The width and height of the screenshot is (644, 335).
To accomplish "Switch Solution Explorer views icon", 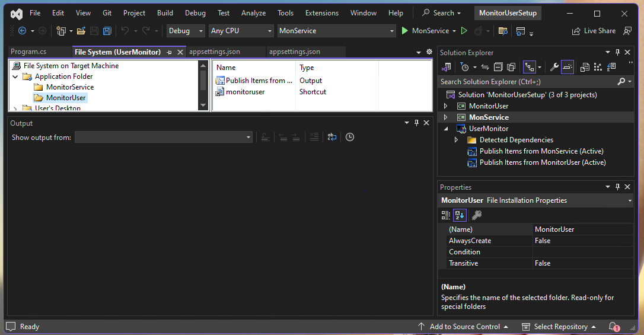I will (x=447, y=67).
